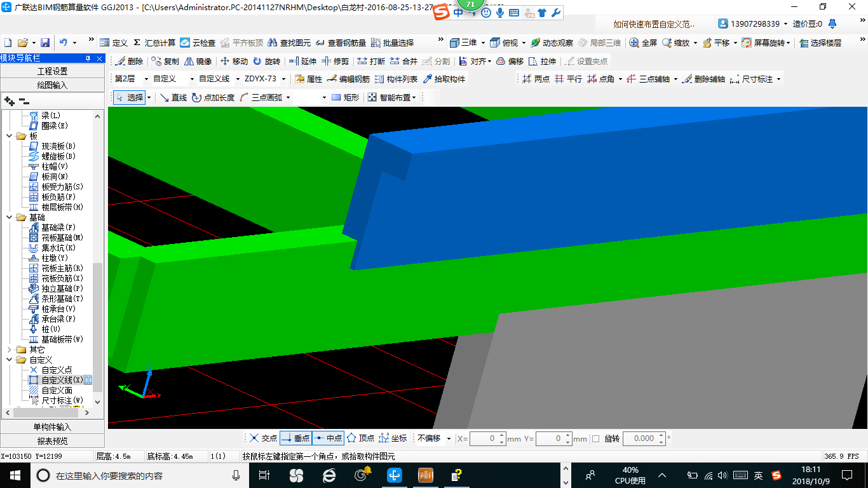The height and width of the screenshot is (488, 868).
Task: Toggle 交点 intersection snap
Action: point(263,438)
